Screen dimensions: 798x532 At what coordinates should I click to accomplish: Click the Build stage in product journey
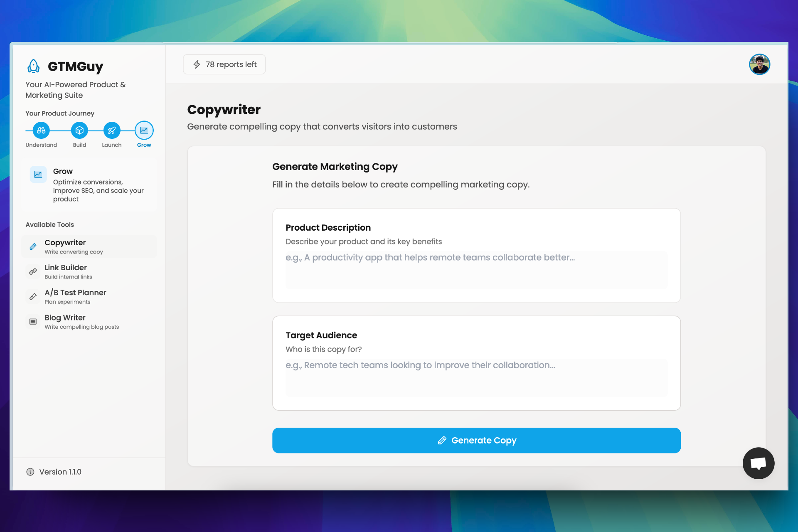[79, 130]
